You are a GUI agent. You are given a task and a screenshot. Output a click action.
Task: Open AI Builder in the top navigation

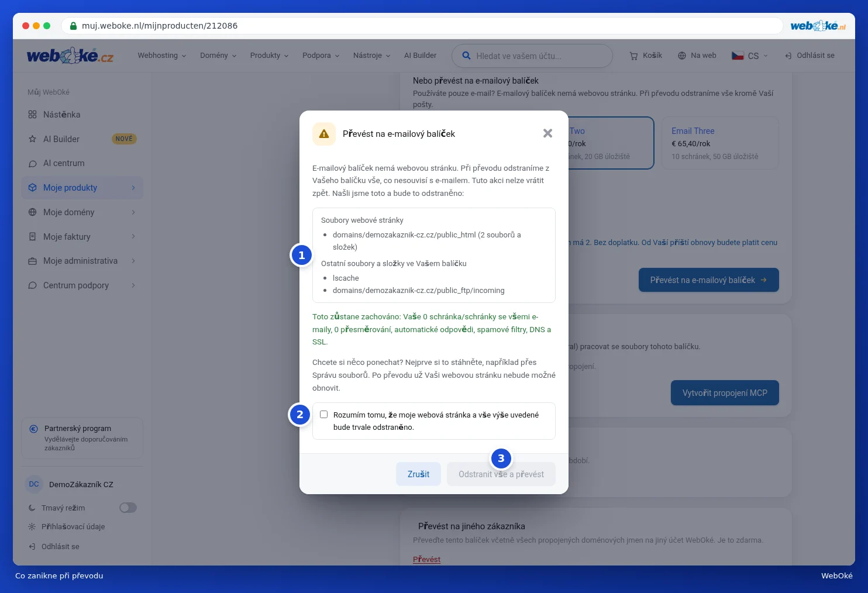click(x=420, y=56)
